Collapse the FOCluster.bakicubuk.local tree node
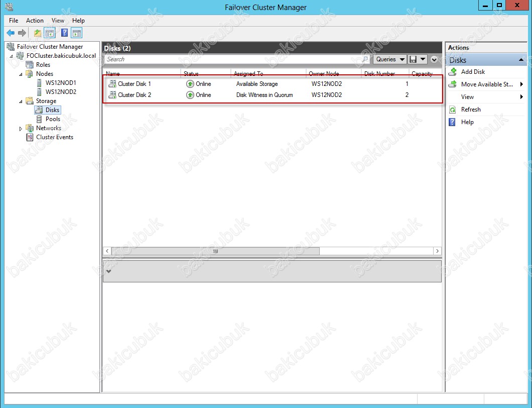The height and width of the screenshot is (408, 532). click(x=12, y=56)
